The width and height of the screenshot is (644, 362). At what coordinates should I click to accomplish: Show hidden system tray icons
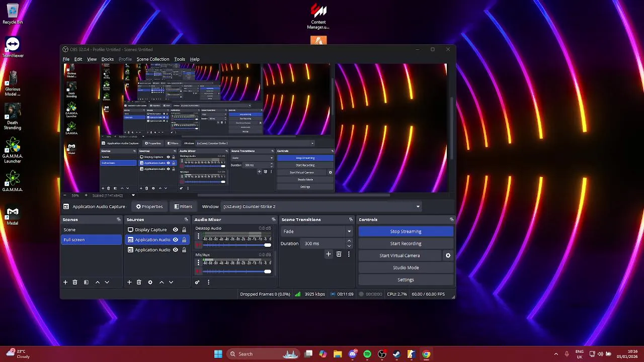coord(556,354)
